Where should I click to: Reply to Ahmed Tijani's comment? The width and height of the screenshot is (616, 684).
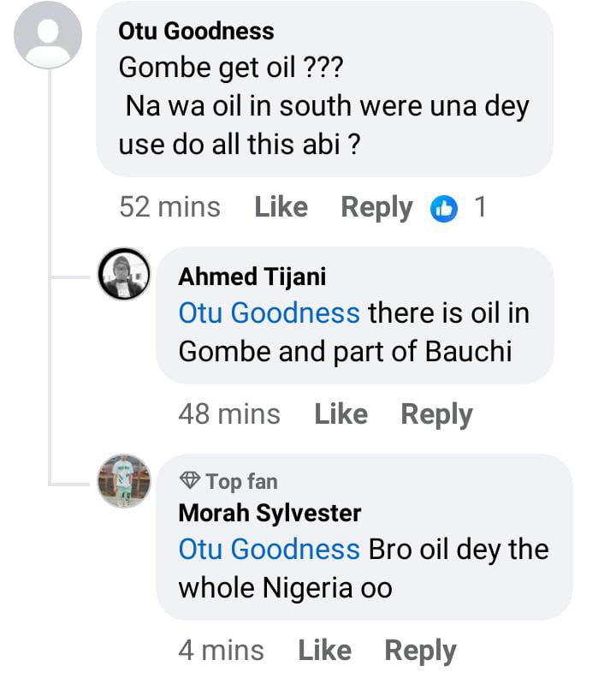point(436,414)
